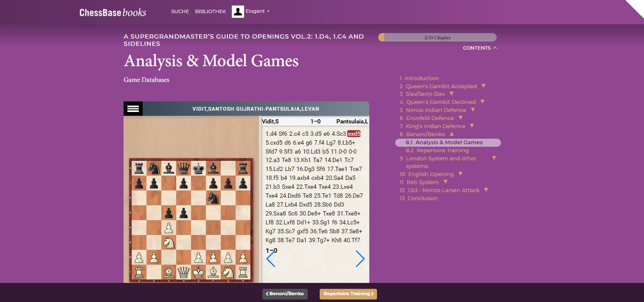Expand the Queen's Gambit Declined chapter arrow
Viewport: 644px width, 302px height.
pos(482,102)
